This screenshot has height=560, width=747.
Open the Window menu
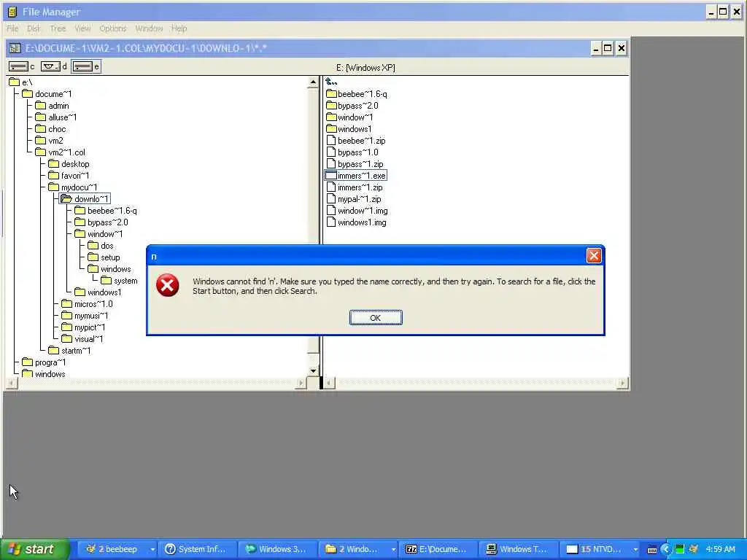coord(149,28)
